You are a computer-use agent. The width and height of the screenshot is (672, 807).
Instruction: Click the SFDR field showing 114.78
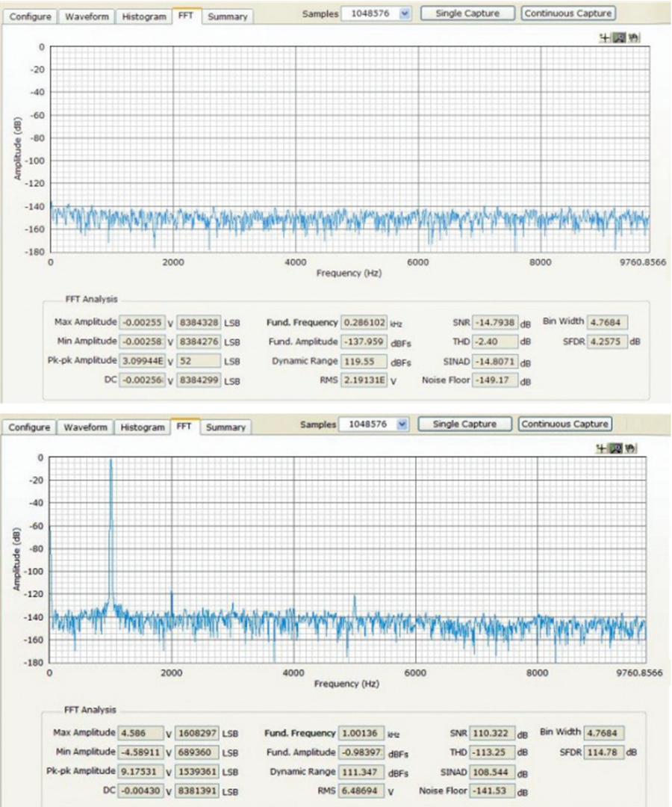click(605, 752)
